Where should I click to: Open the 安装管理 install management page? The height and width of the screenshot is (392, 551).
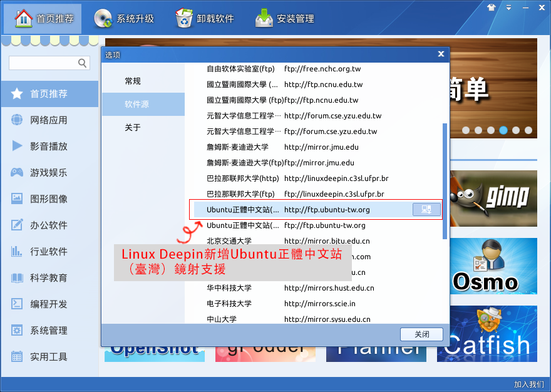pyautogui.click(x=285, y=19)
